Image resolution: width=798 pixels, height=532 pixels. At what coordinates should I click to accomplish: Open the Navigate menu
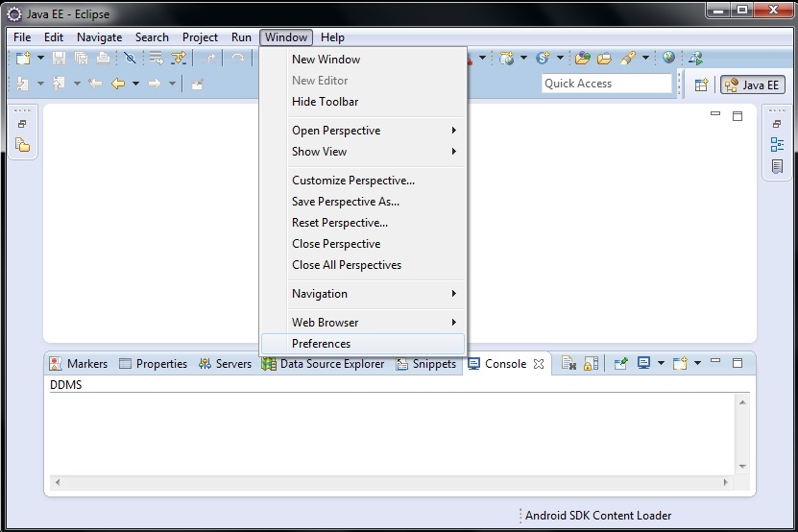click(99, 37)
